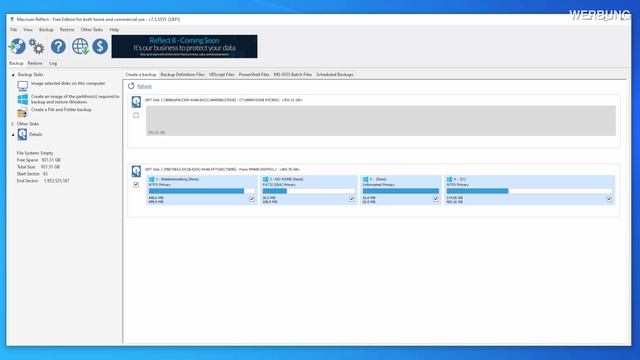Click the Reflect 8 Coming Soon banner
Image resolution: width=640 pixels, height=360 pixels.
(x=184, y=46)
